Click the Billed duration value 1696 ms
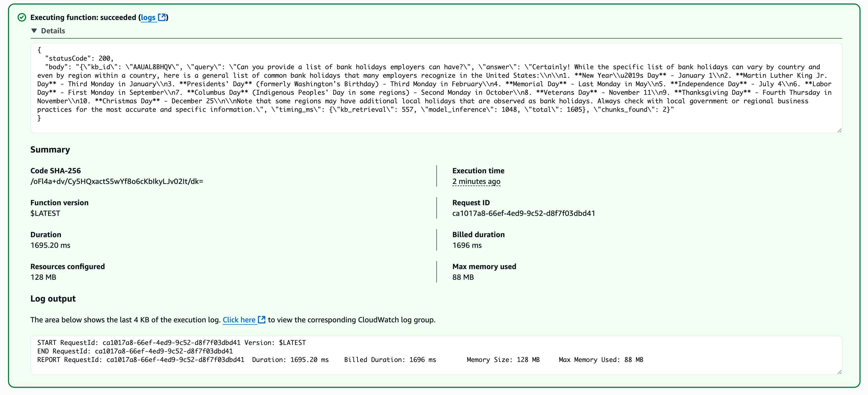Screen dimensions: 868x395 pos(467,245)
